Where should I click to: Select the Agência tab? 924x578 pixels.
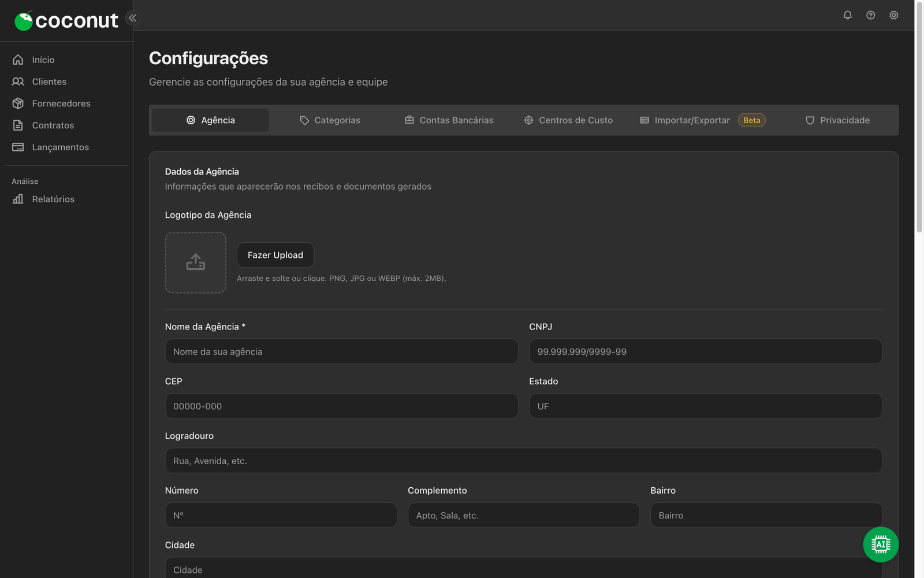(210, 120)
